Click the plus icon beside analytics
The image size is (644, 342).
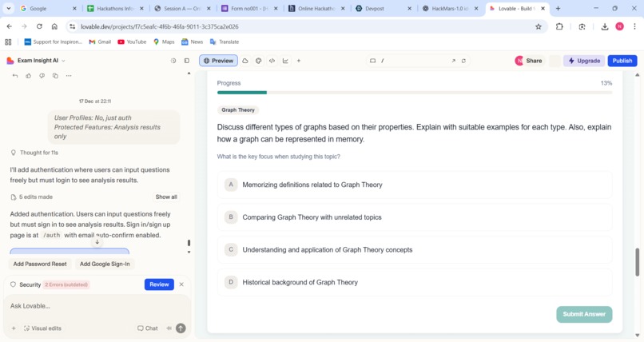[299, 61]
